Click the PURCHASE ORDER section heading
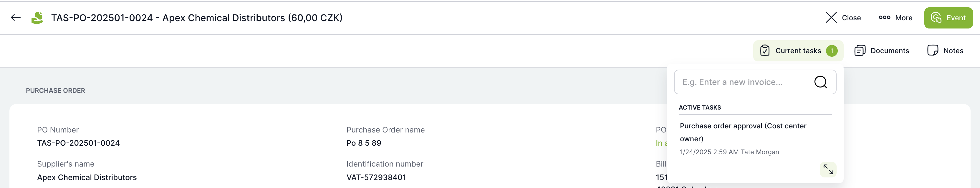The image size is (980, 188). [56, 90]
